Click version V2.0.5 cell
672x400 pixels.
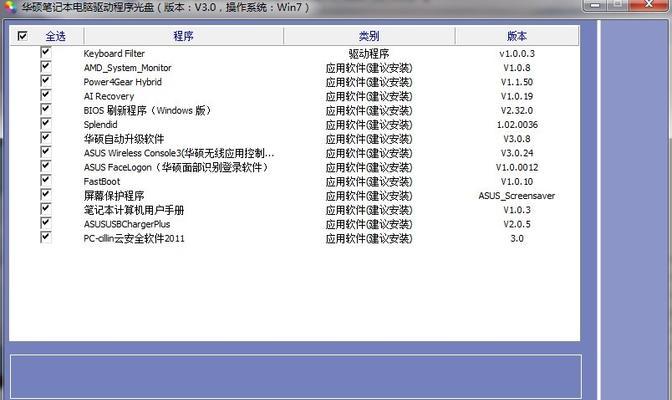[517, 224]
